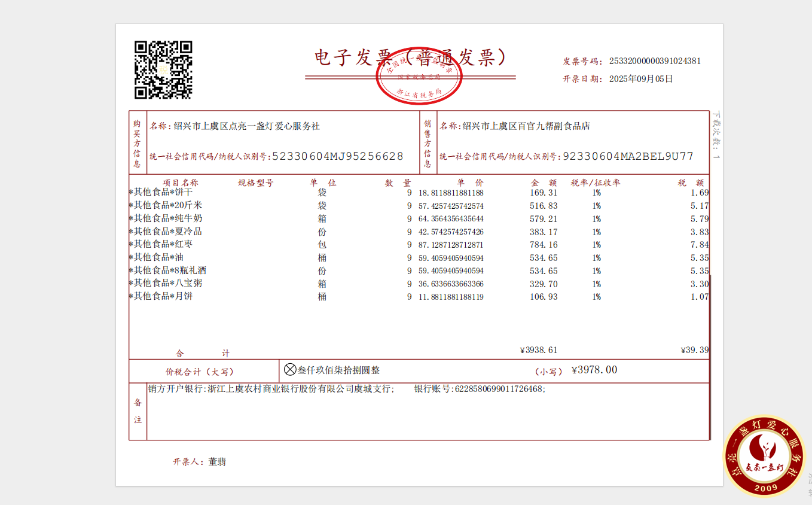Select total in words 叁仟玖佰柒拾捌圆整
The image size is (812, 505).
[x=339, y=370]
